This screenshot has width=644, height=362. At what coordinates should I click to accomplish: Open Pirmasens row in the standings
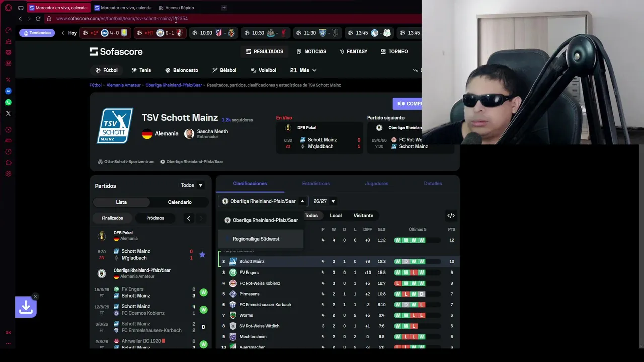[338, 294]
